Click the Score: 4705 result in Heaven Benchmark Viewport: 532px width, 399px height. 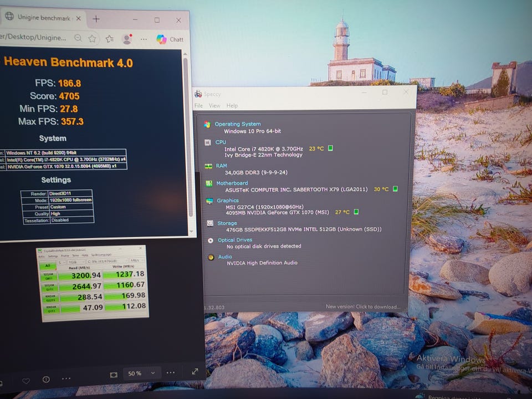click(x=55, y=96)
